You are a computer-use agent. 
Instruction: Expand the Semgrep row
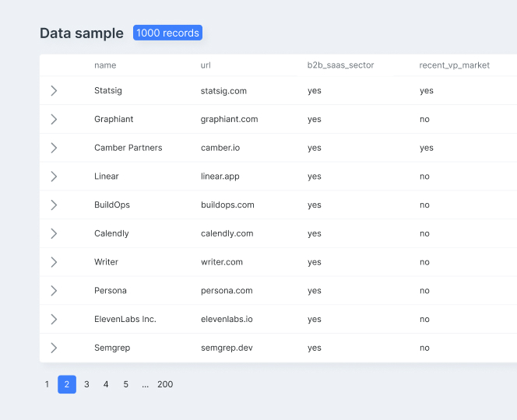(x=54, y=348)
